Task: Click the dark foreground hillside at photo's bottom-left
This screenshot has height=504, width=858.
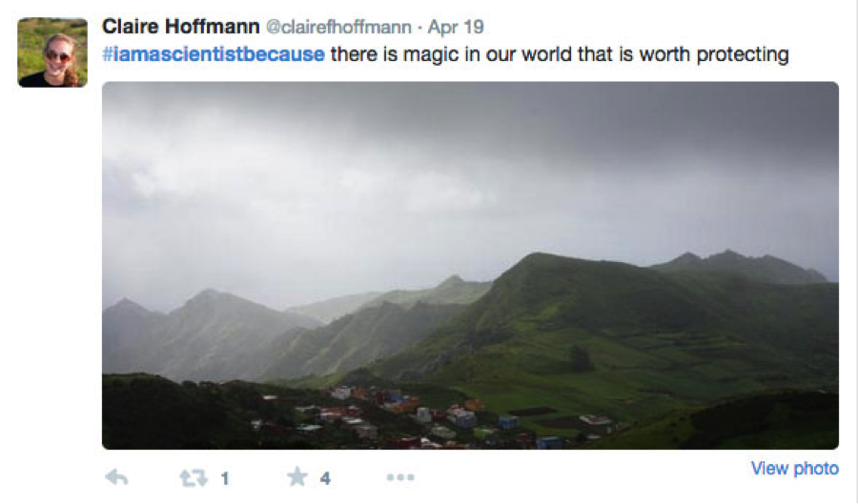Action: 162,410
